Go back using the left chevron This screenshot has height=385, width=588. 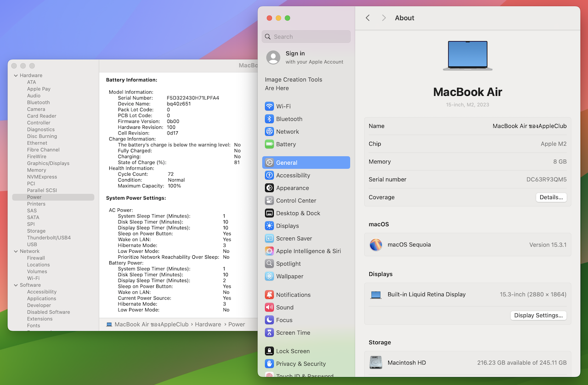tap(367, 18)
